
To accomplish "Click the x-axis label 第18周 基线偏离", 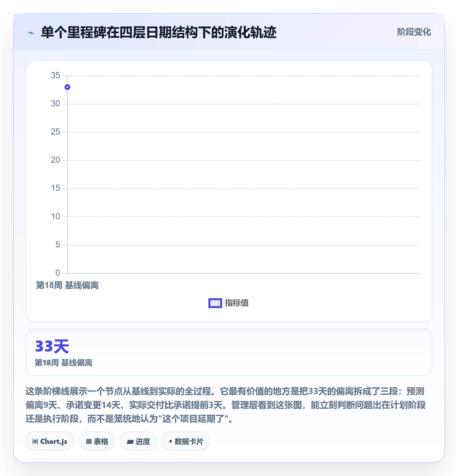I will click(x=67, y=285).
